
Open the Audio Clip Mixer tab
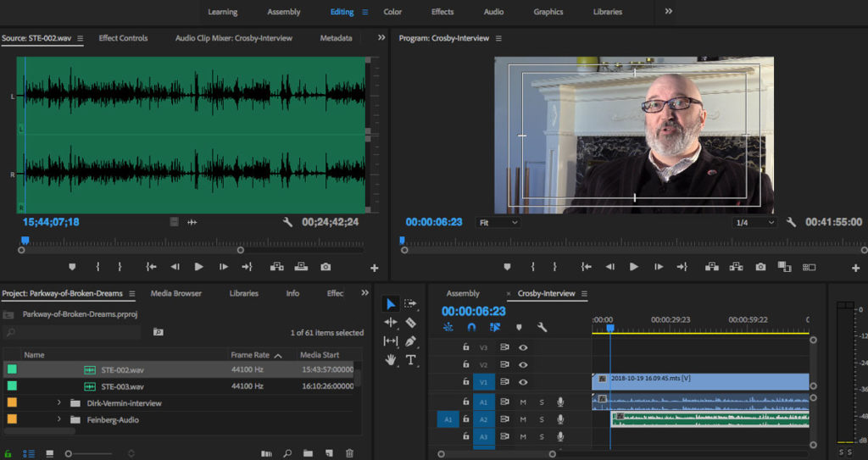pos(234,38)
